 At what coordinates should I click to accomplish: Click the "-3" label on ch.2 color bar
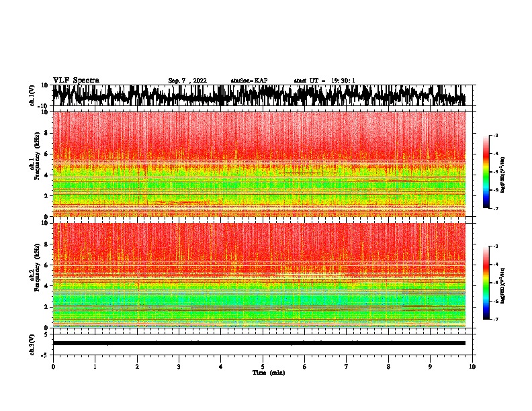point(496,246)
